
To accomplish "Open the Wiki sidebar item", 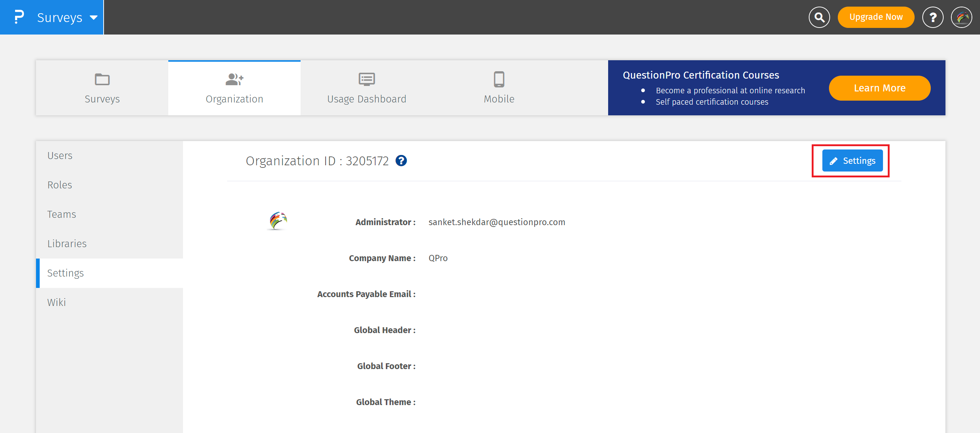I will coord(56,302).
